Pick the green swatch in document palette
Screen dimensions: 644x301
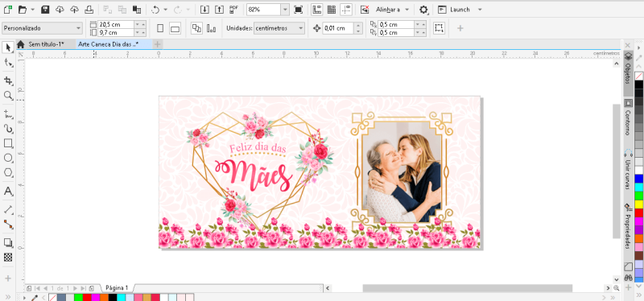78,297
